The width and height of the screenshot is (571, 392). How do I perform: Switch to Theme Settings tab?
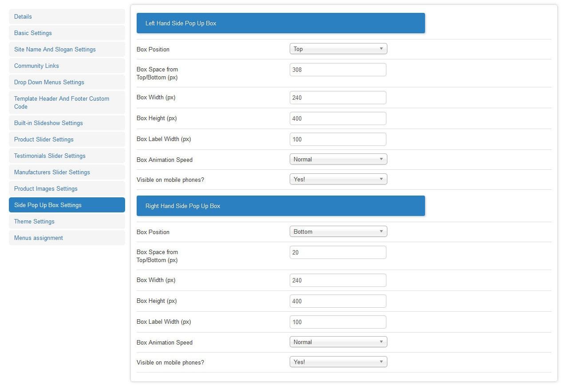pyautogui.click(x=67, y=222)
